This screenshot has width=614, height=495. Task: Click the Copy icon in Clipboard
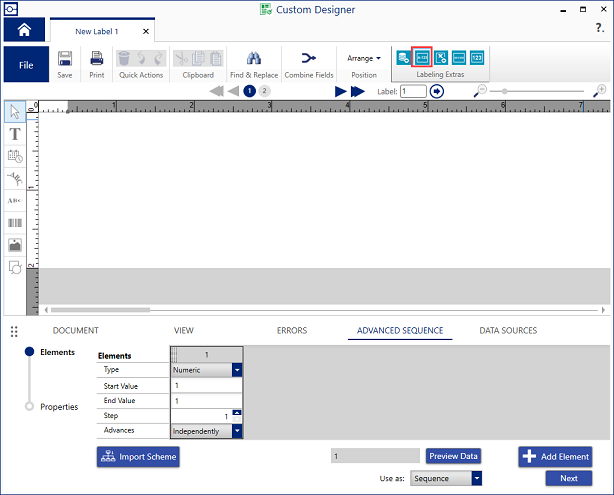click(x=198, y=58)
